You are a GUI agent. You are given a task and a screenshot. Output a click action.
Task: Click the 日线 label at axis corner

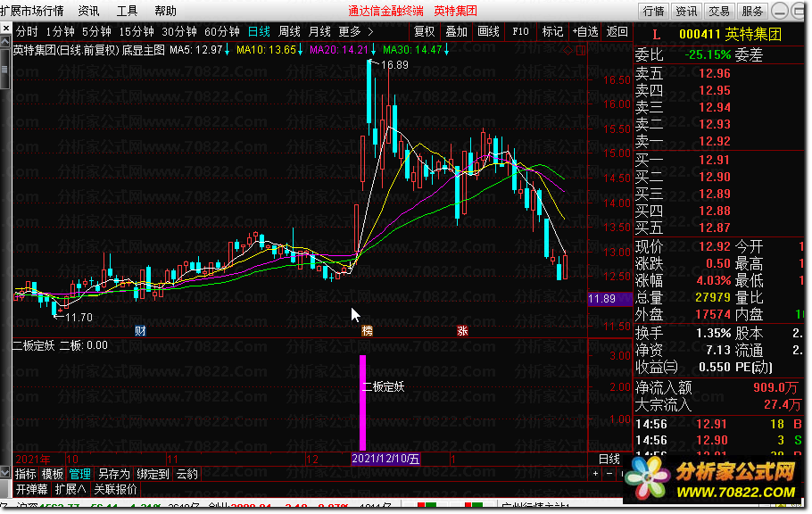coord(609,459)
